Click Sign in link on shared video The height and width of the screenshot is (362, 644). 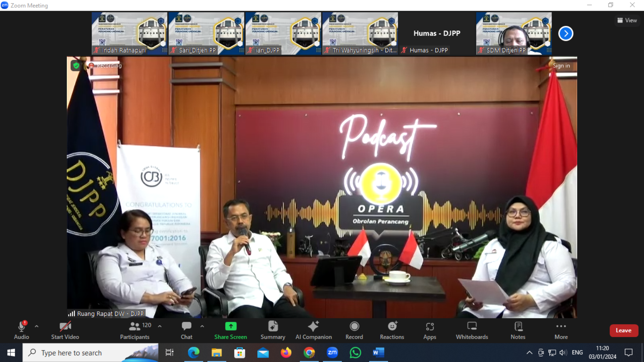point(561,66)
